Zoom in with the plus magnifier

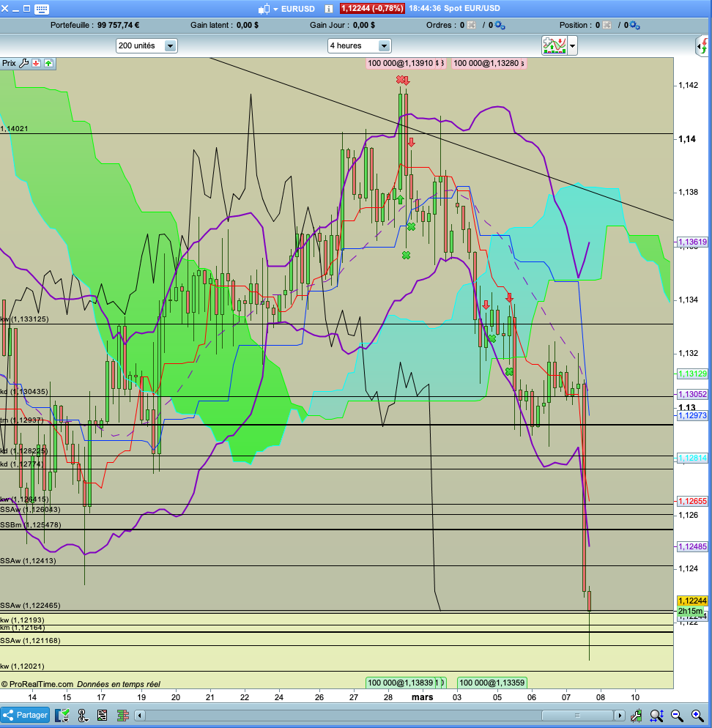[x=697, y=716]
